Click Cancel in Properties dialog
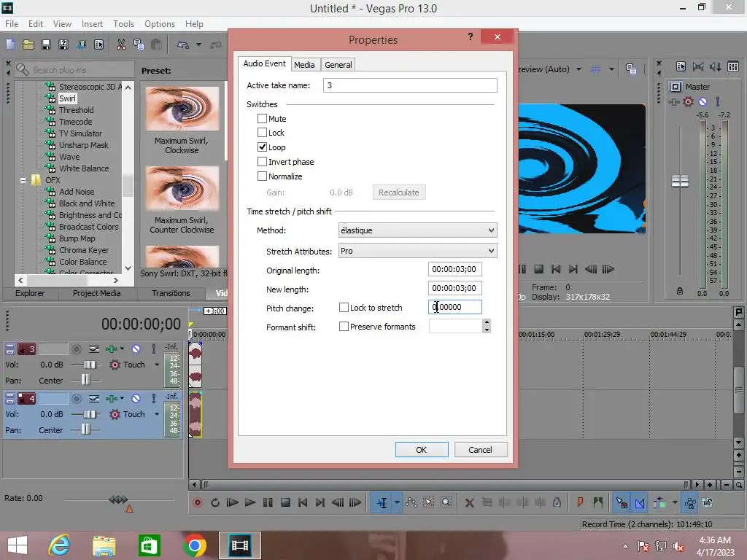The height and width of the screenshot is (560, 747). (480, 449)
